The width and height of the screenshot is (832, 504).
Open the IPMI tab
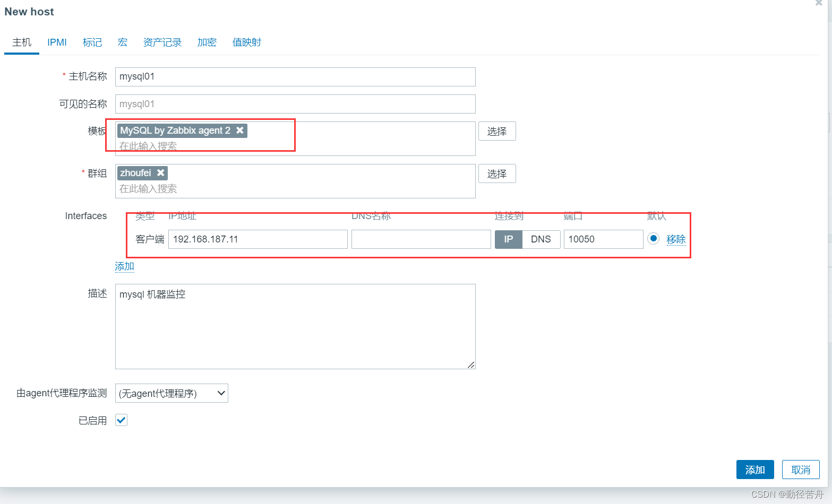click(57, 42)
